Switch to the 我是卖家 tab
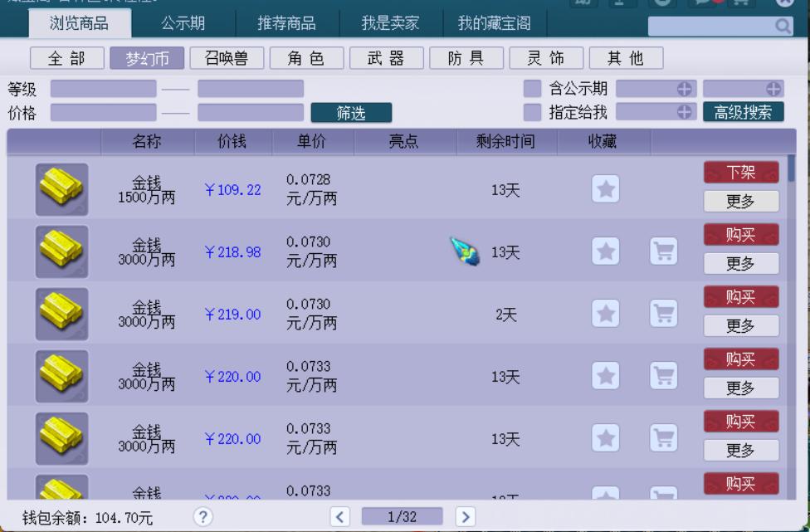Screen dimensions: 810x532 coord(390,24)
